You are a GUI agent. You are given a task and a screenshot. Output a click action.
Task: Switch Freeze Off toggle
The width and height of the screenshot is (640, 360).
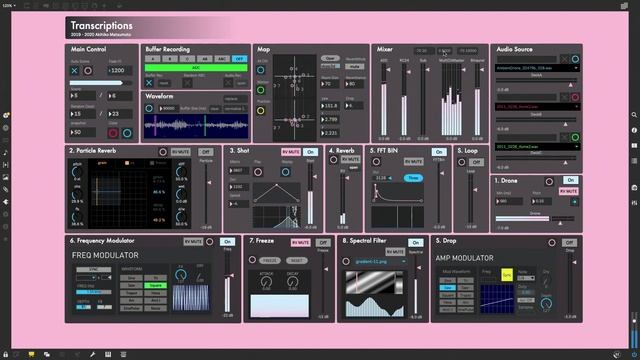(x=323, y=242)
